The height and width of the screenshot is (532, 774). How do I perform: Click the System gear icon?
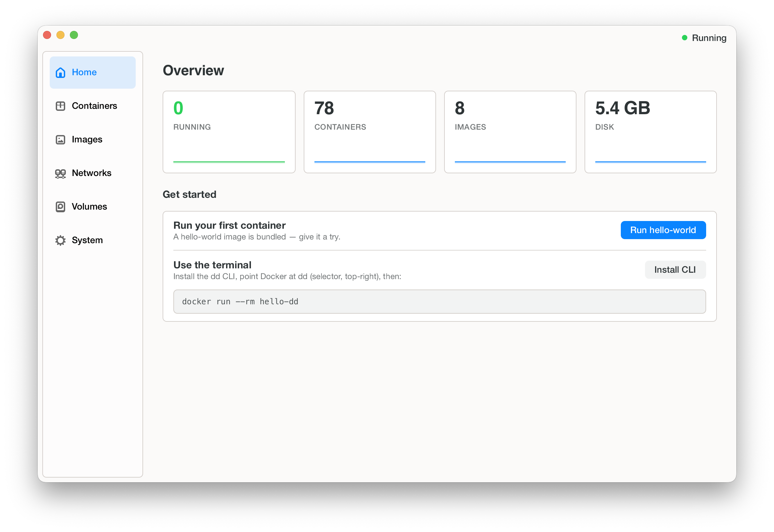60,240
